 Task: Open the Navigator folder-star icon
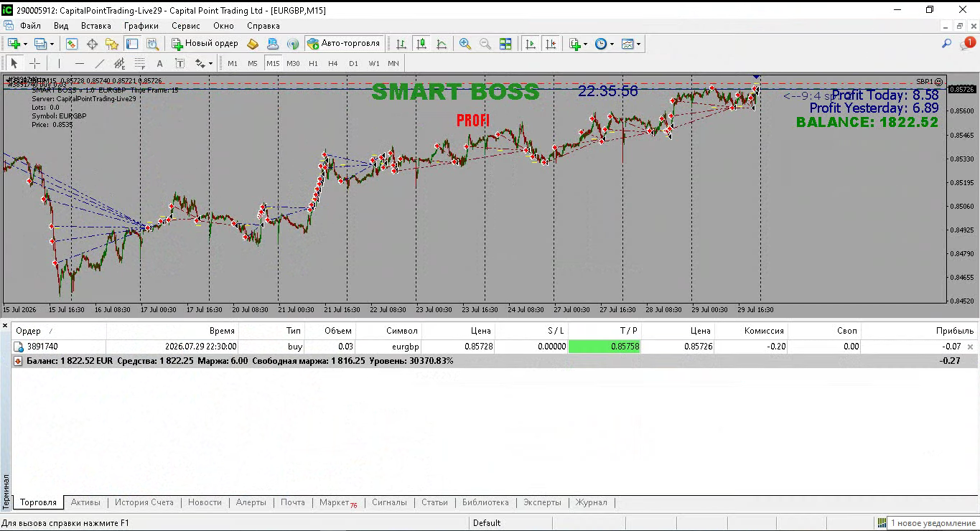[x=112, y=44]
